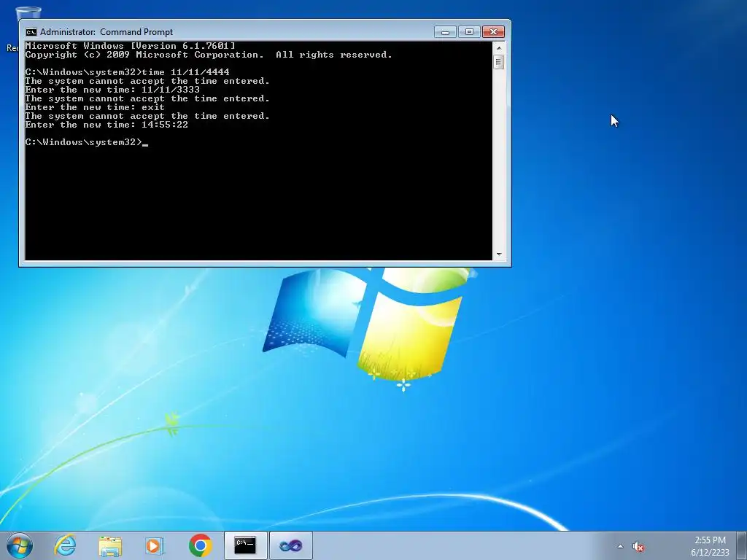This screenshot has width=747, height=560.
Task: Click the 'Administrator: Command Prompt' title text
Action: click(x=107, y=32)
